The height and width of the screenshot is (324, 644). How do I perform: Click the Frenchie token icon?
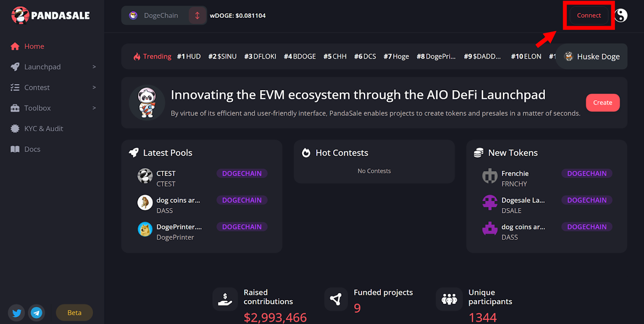[490, 176]
